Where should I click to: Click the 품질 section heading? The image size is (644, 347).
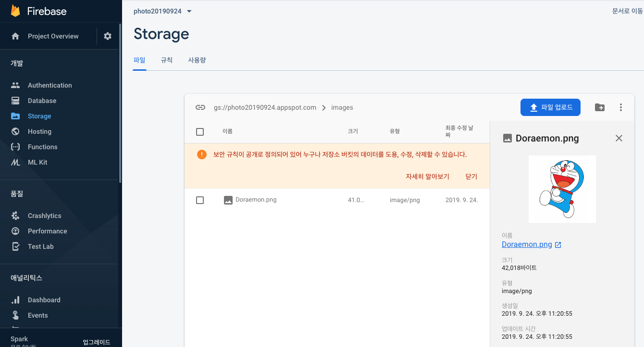tap(17, 194)
